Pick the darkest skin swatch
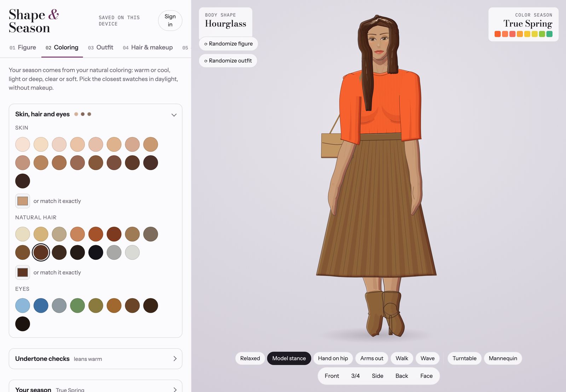 coord(23,181)
